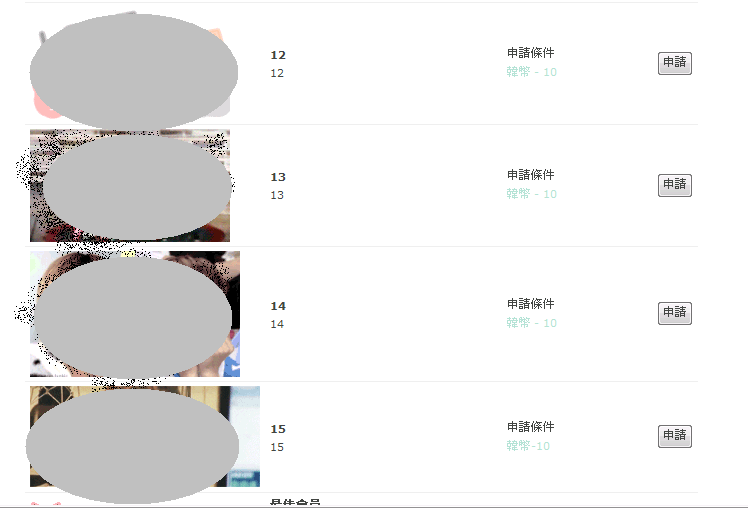Click the 申請條件 label for item 12
748x508 pixels.
(x=530, y=53)
